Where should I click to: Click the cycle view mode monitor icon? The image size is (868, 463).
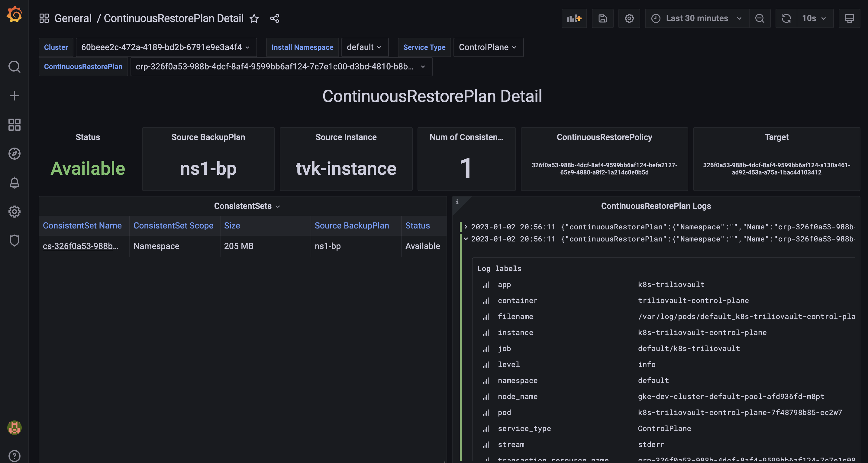click(849, 18)
